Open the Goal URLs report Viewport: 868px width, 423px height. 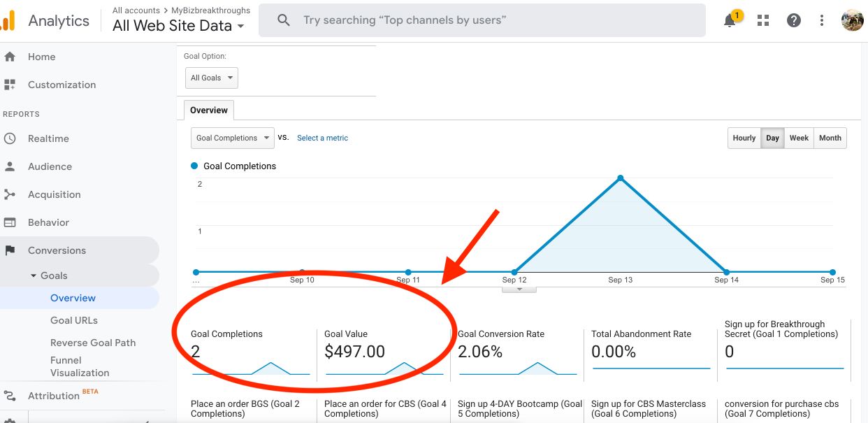tap(73, 320)
